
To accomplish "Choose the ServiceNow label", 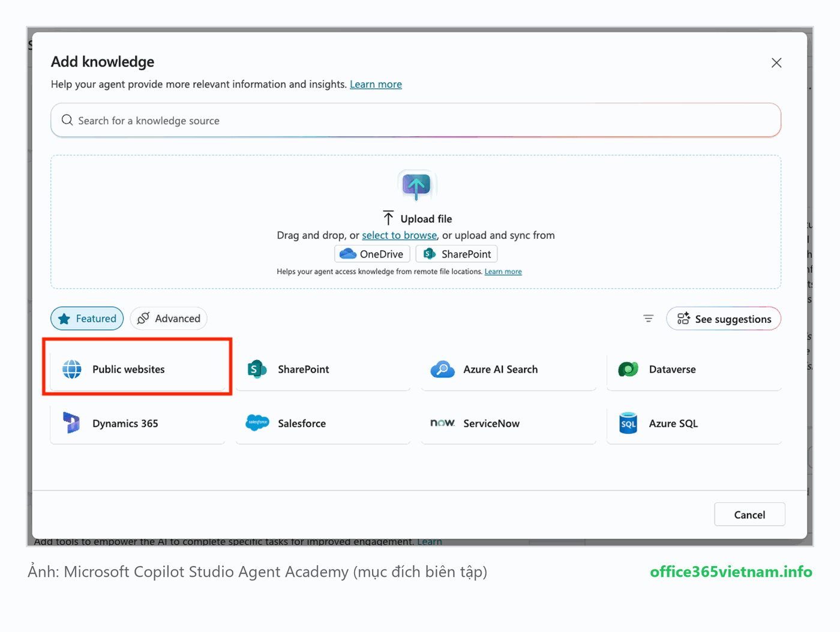I will 491,423.
